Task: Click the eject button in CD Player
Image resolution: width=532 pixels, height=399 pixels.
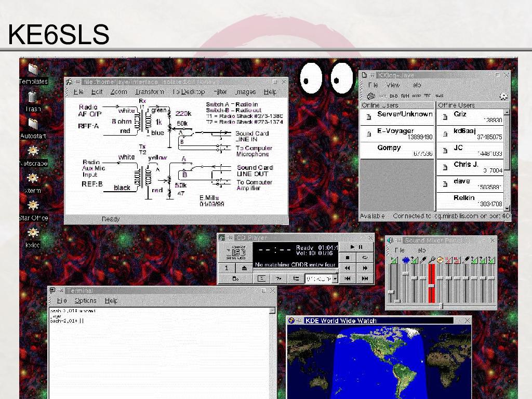Action: [244, 268]
